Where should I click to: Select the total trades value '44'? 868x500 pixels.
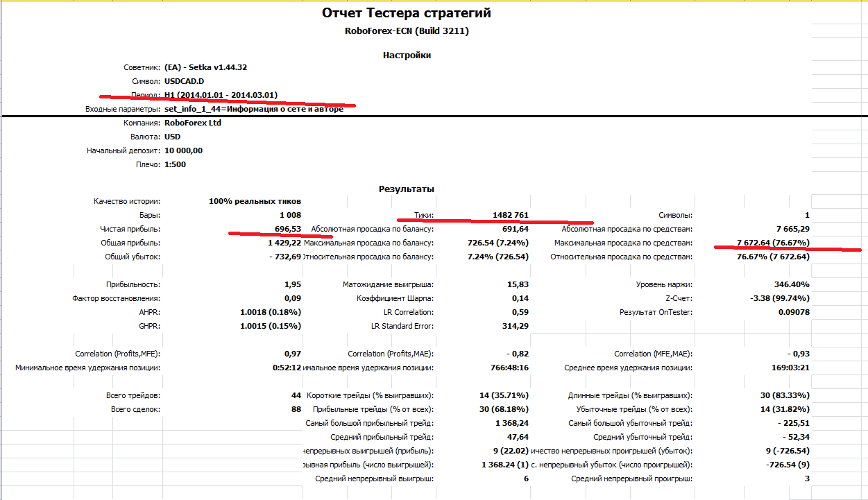296,395
